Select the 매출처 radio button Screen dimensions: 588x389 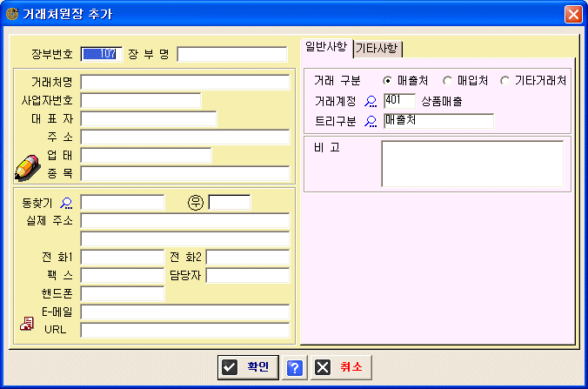coord(387,81)
